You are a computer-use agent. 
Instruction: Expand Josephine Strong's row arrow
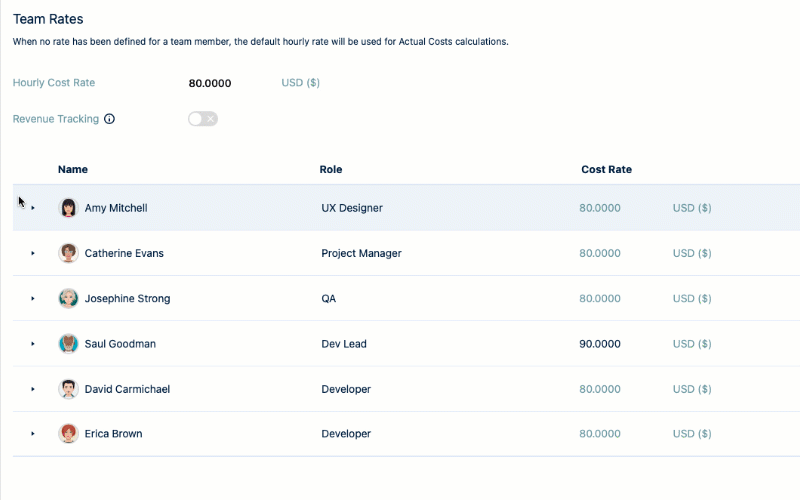[33, 298]
